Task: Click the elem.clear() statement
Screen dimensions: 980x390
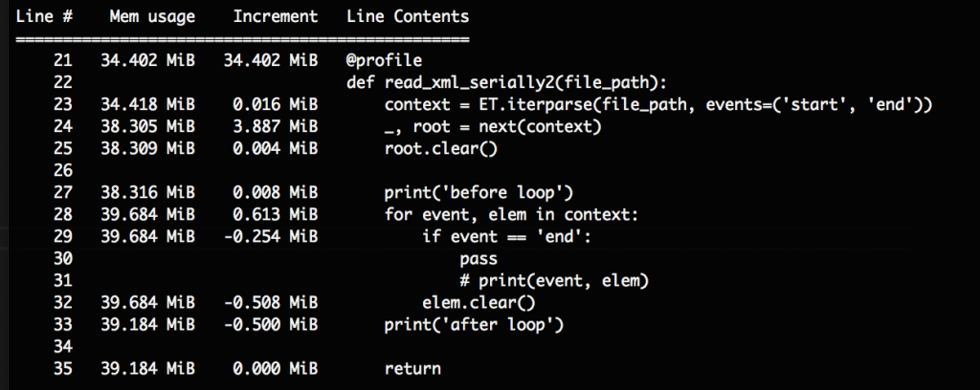Action: point(479,303)
